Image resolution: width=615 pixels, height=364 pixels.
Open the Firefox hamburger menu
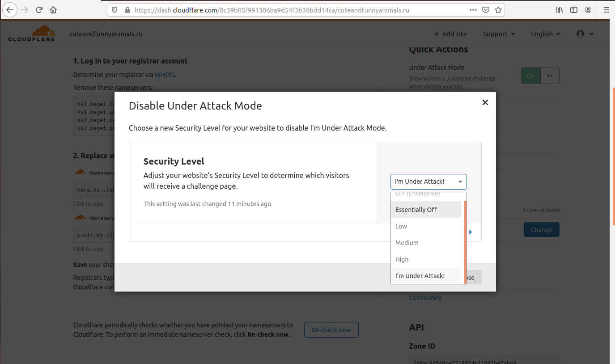click(606, 10)
